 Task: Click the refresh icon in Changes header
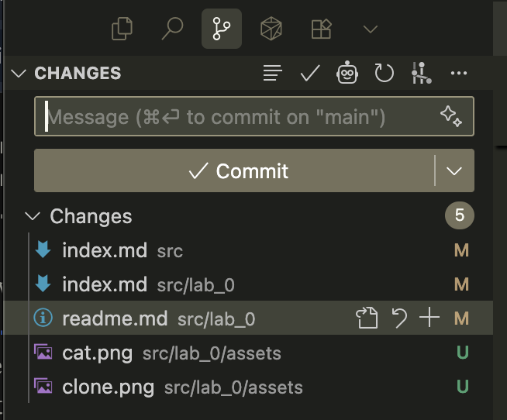[385, 74]
